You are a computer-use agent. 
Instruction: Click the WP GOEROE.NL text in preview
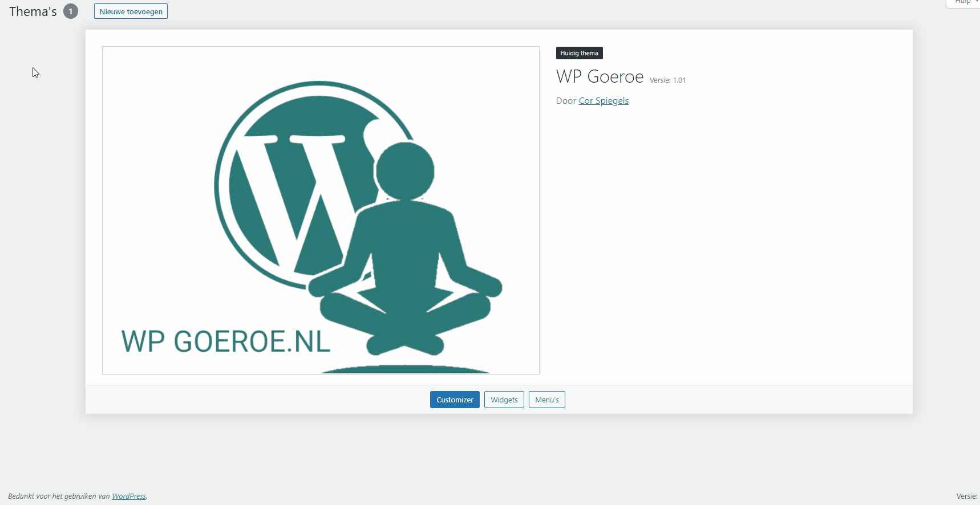click(226, 341)
